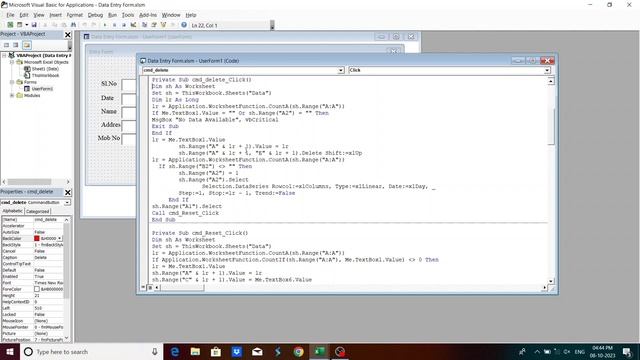The image size is (640, 360).
Task: Click the Insert UserForm toolbar icon
Action: pyautogui.click(x=19, y=25)
